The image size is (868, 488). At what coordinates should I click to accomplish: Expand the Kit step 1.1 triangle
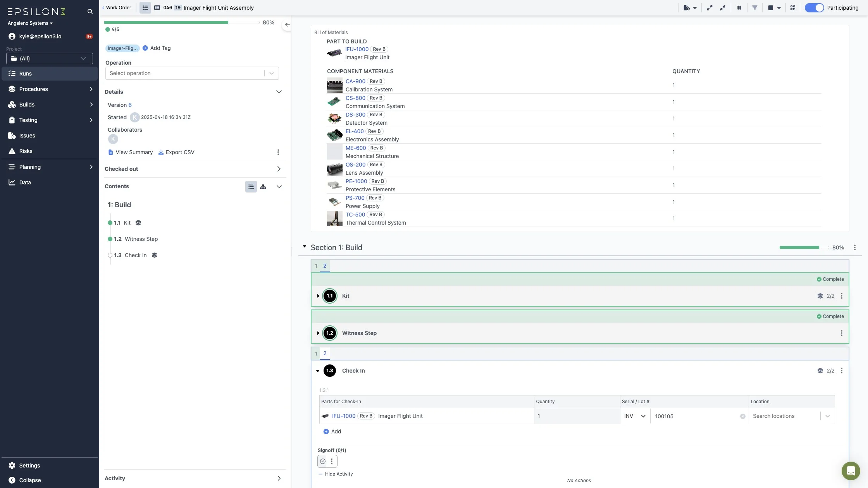(318, 296)
